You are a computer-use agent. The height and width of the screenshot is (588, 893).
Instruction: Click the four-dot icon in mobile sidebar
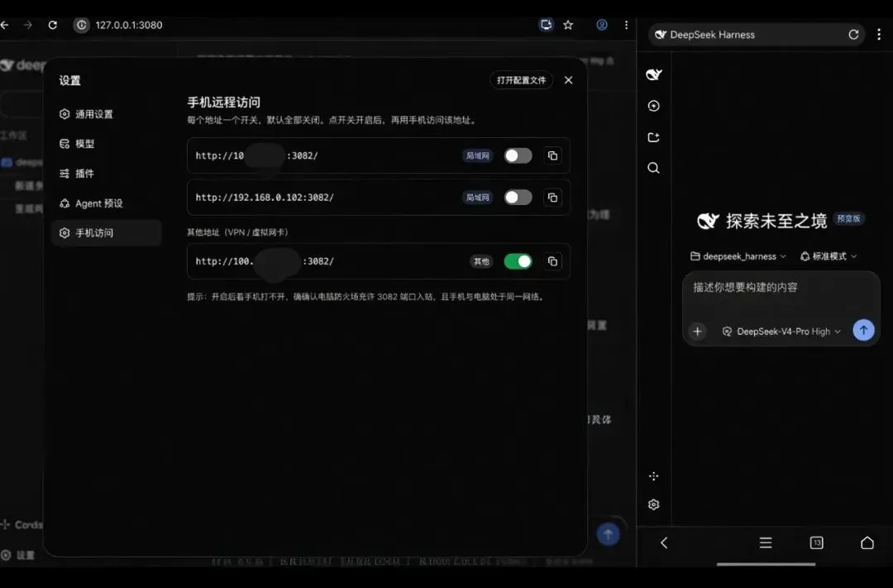coord(654,476)
